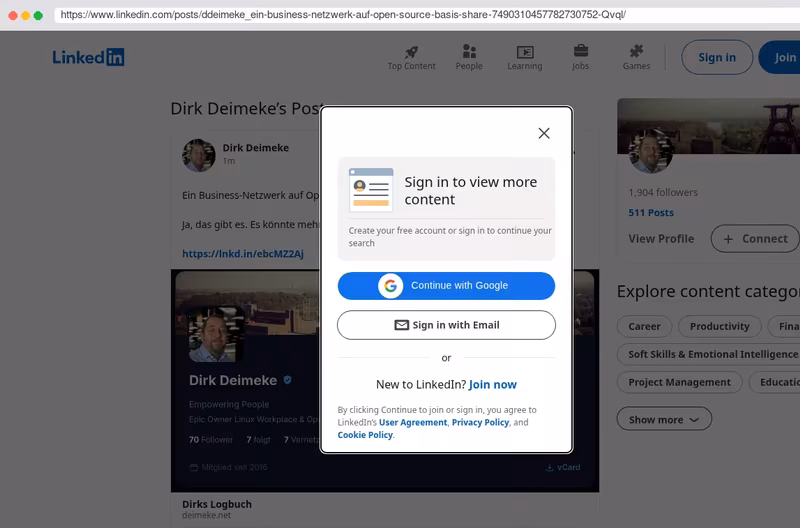Click the Sign in button in header
The height and width of the screenshot is (528, 800).
(717, 57)
